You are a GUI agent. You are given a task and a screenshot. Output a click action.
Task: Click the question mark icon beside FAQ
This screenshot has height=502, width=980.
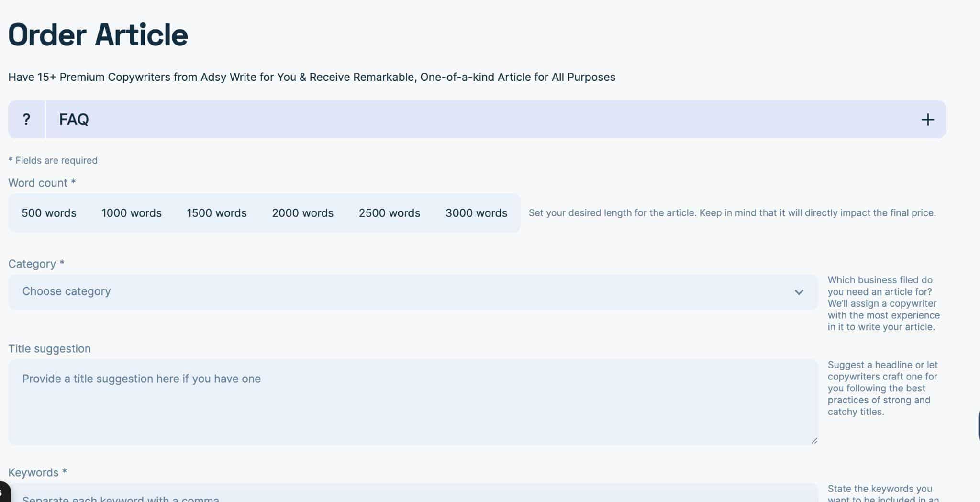26,119
